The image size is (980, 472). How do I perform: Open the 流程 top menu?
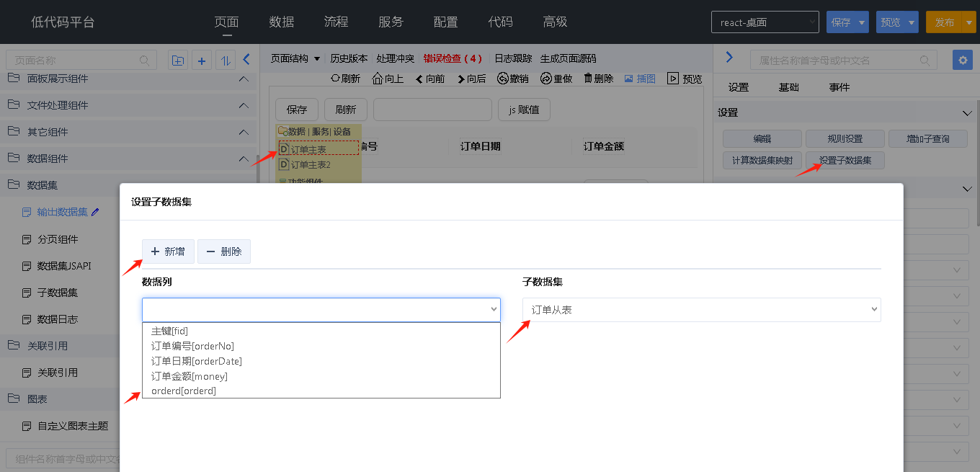[x=336, y=22]
